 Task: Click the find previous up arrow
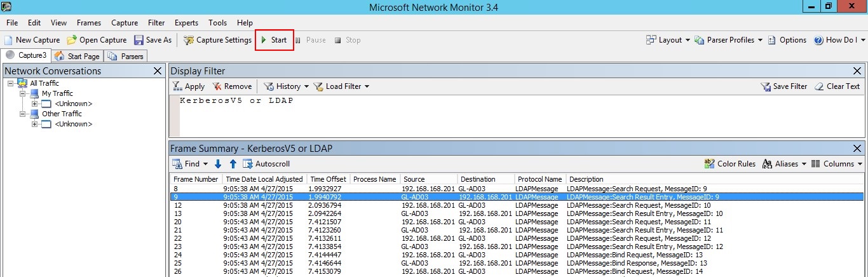pos(233,164)
